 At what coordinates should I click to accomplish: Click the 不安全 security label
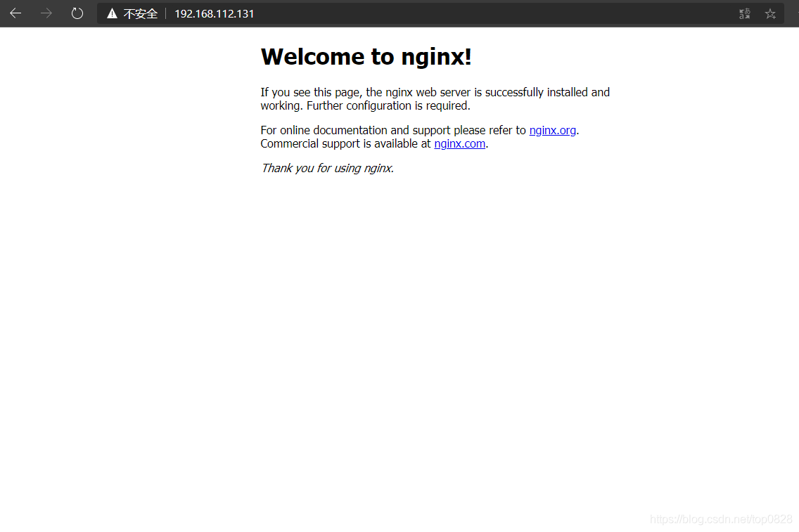[x=141, y=14]
